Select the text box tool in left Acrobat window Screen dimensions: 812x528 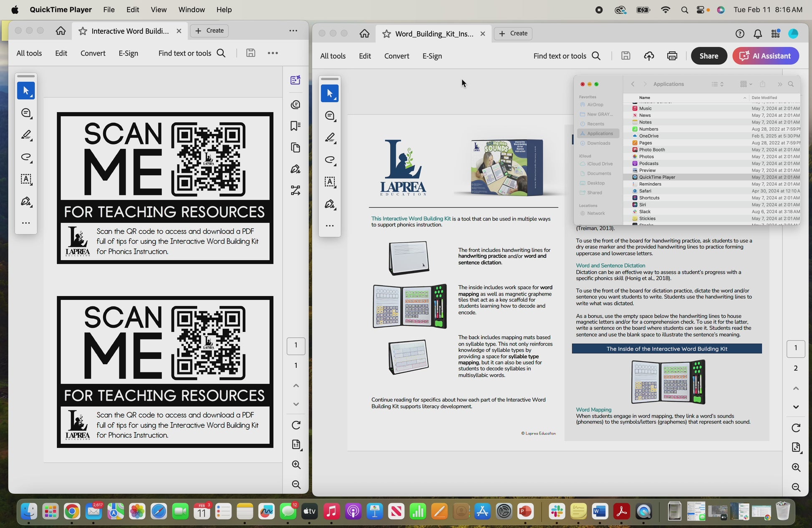[26, 179]
